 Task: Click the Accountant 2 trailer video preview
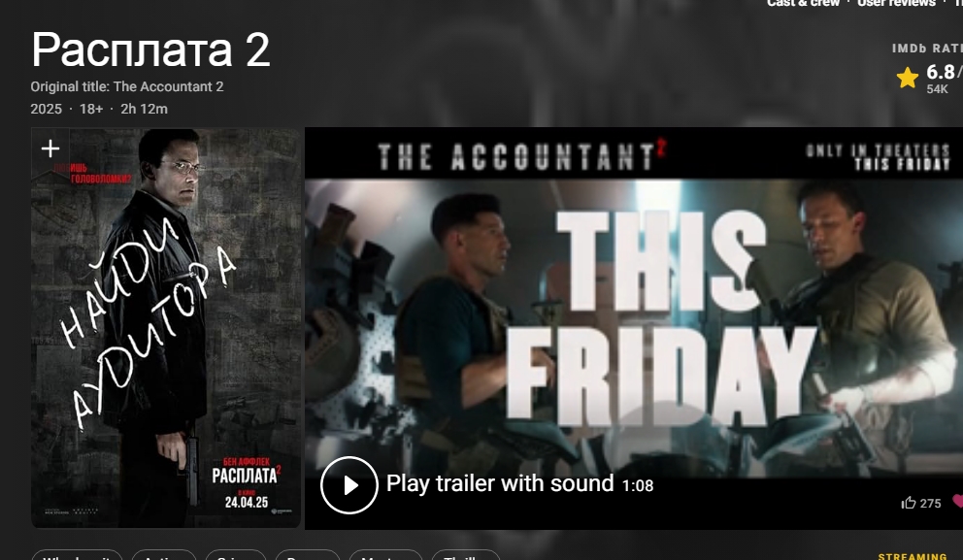coord(634,328)
